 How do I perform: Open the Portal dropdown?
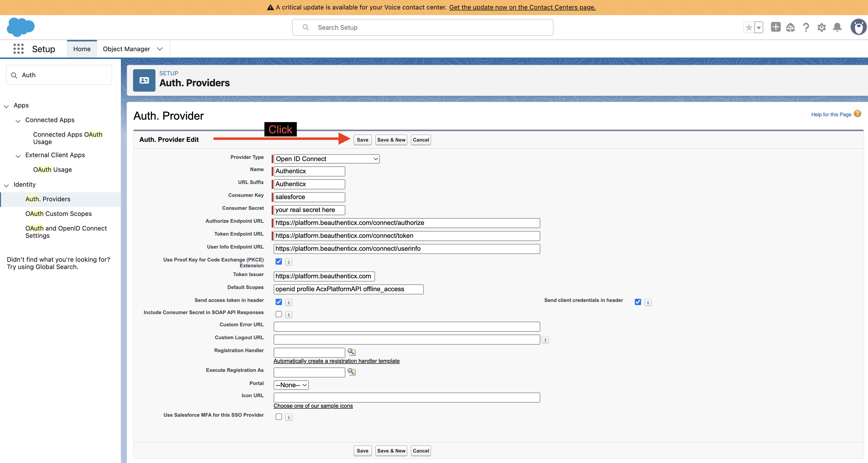(x=291, y=385)
